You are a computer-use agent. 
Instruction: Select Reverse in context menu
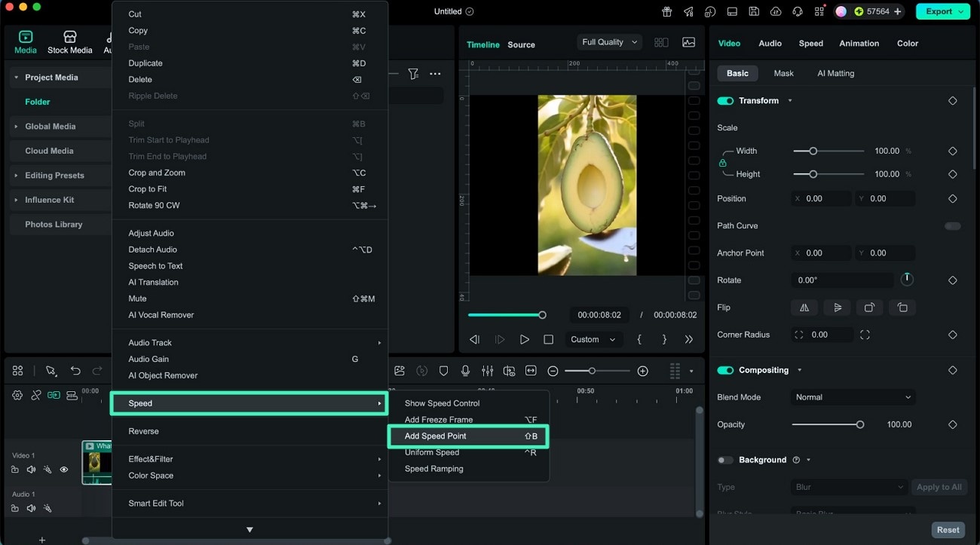[250, 431]
